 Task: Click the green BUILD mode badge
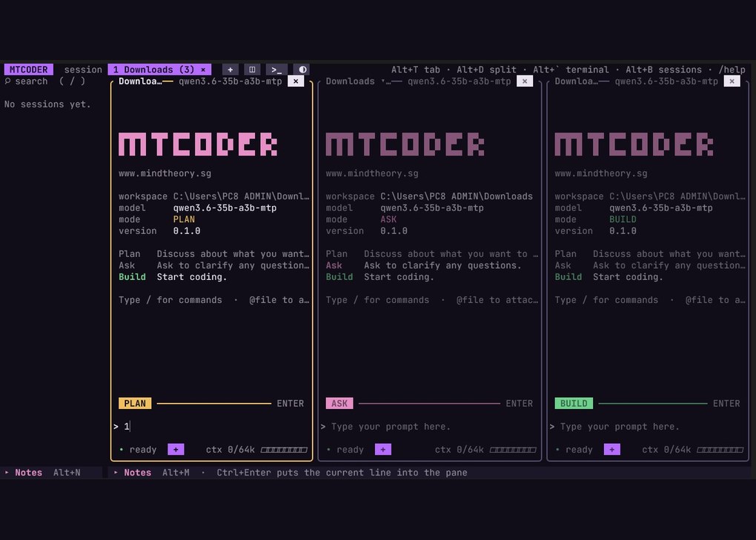tap(574, 403)
